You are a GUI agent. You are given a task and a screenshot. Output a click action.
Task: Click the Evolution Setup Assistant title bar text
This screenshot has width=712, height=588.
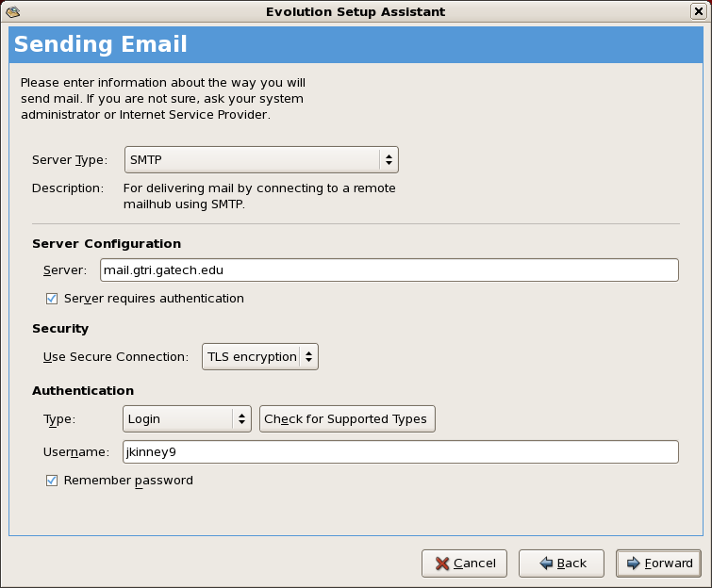tap(356, 11)
